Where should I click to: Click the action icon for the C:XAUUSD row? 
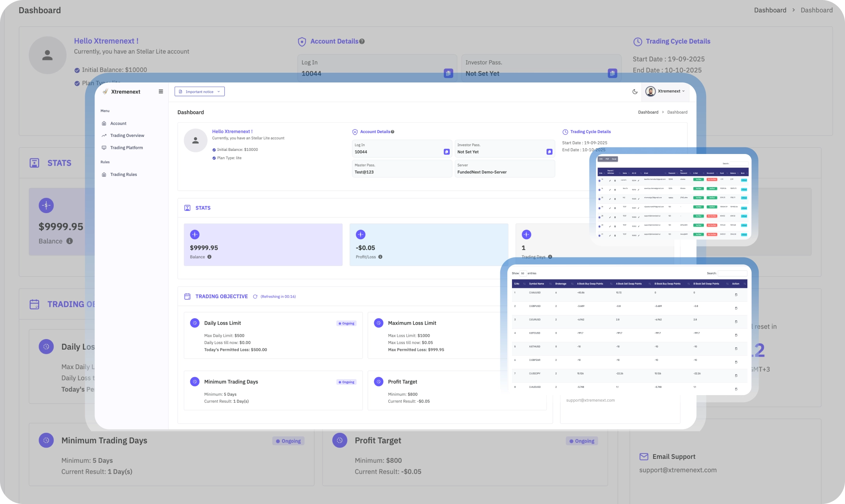pos(736,295)
